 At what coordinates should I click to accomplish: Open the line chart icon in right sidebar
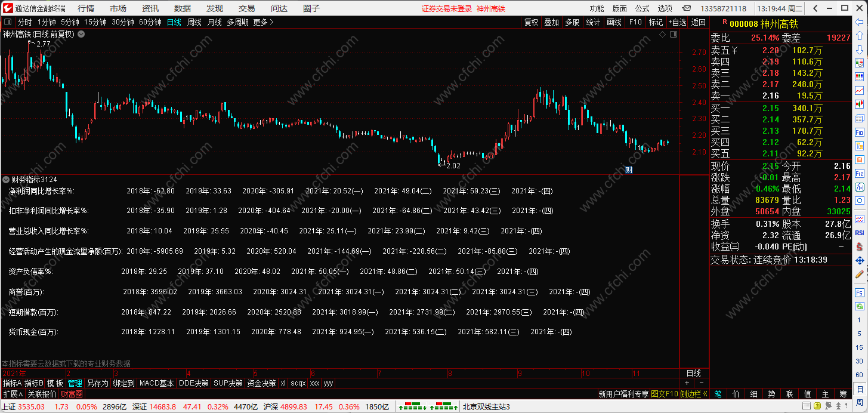[860, 90]
